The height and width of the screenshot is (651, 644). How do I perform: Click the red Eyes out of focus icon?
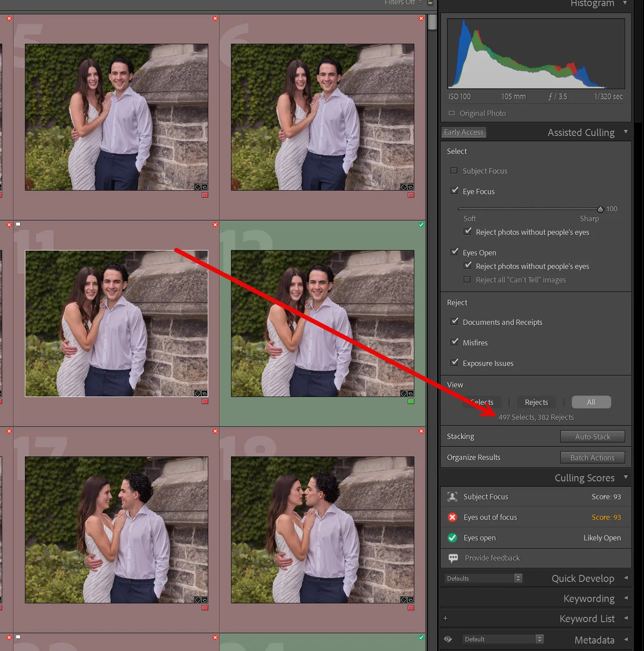(452, 517)
